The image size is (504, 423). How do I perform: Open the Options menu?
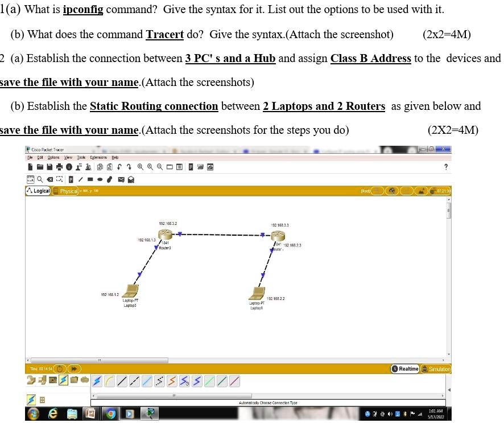pos(53,158)
